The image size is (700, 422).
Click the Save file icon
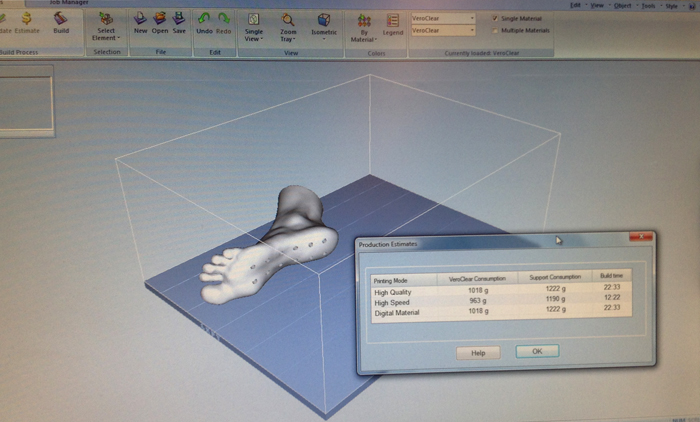[179, 18]
